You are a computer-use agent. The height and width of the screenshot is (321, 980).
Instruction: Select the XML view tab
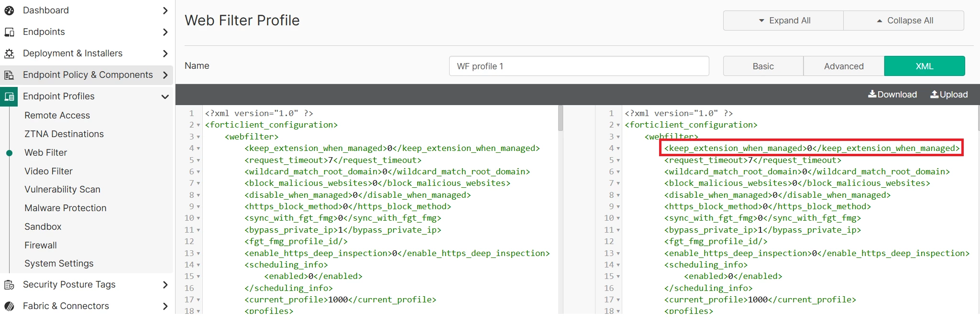[924, 66]
